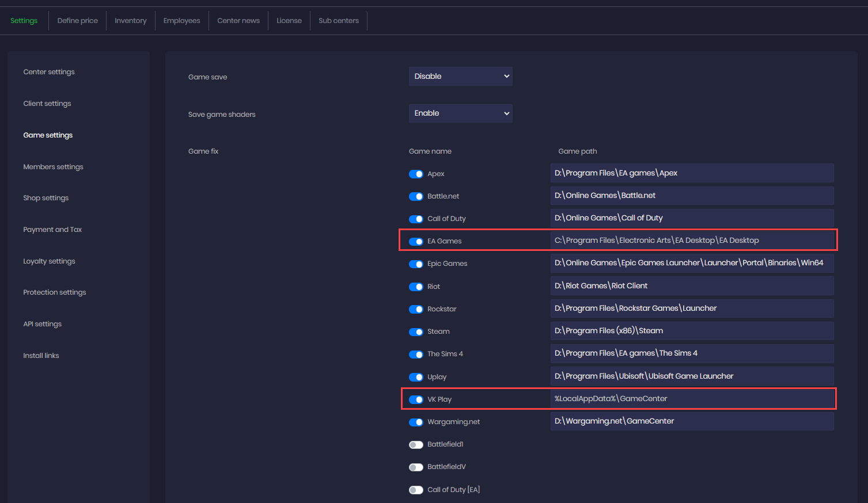Open Shop settings in sidebar
The width and height of the screenshot is (868, 503).
point(46,198)
